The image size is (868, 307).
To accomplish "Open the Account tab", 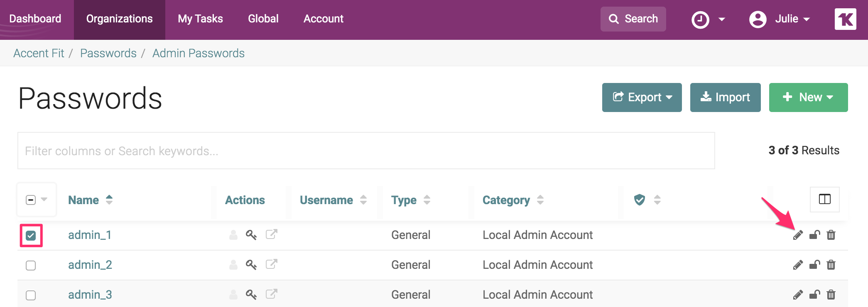I will click(x=324, y=19).
